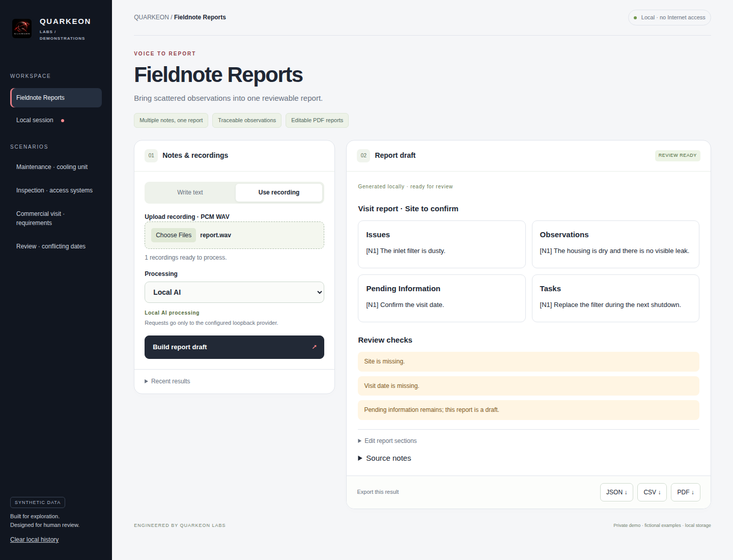Viewport: 733px width, 560px height.
Task: Click the Local no Internet access status pill
Action: coord(669,18)
